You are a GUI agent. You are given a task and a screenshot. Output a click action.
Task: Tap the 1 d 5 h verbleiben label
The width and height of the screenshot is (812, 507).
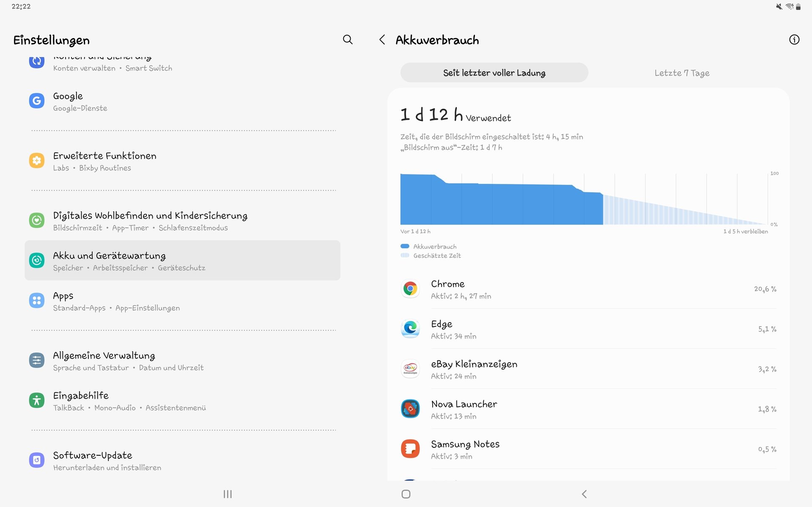tap(746, 231)
